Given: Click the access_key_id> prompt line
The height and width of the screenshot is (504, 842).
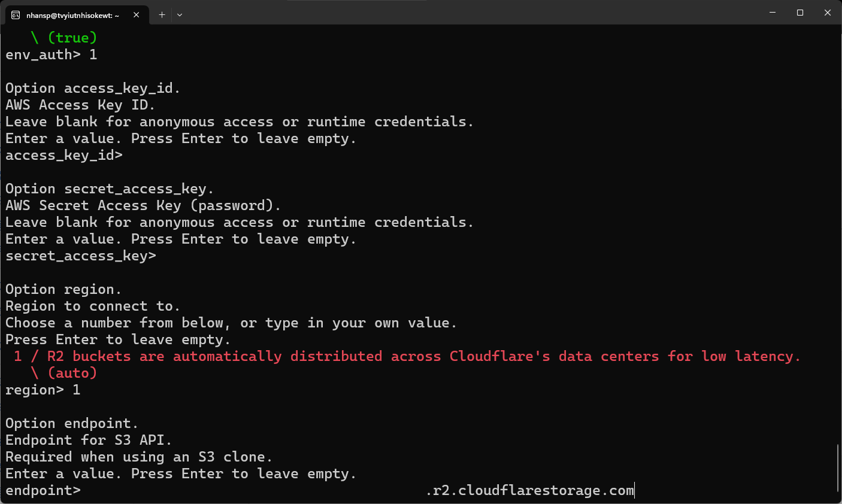Looking at the screenshot, I should point(64,156).
